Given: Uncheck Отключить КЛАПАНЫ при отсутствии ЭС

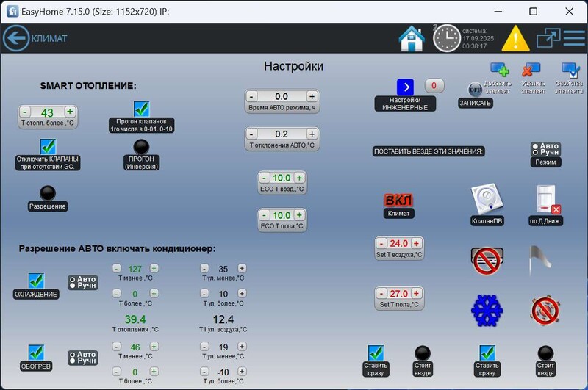Looking at the screenshot, I should [49, 145].
